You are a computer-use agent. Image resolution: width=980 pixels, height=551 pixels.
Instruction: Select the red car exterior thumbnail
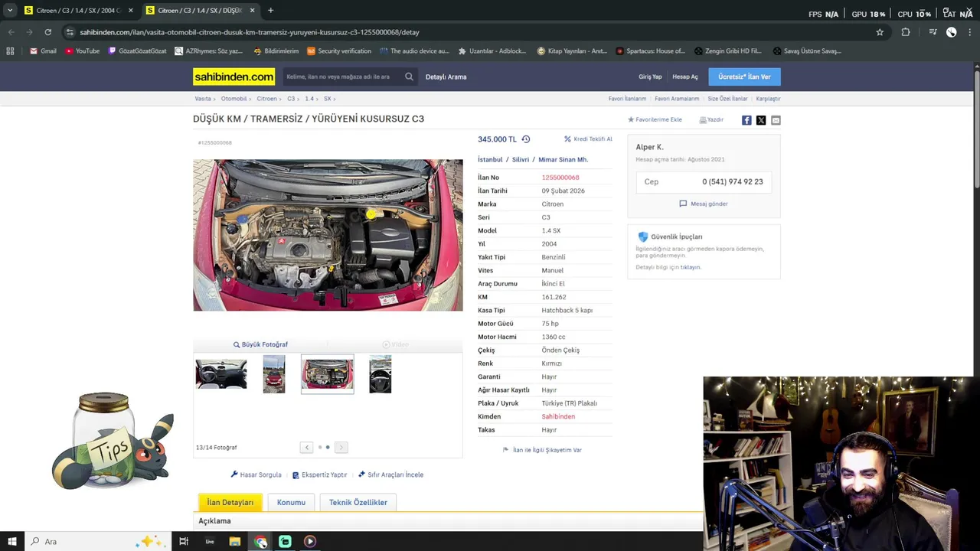coord(274,374)
